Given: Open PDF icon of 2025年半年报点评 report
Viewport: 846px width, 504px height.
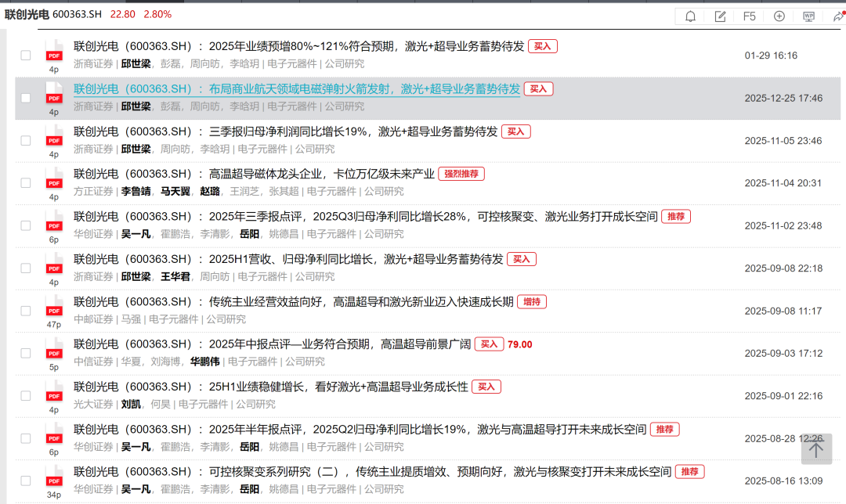Looking at the screenshot, I should pyautogui.click(x=54, y=435).
